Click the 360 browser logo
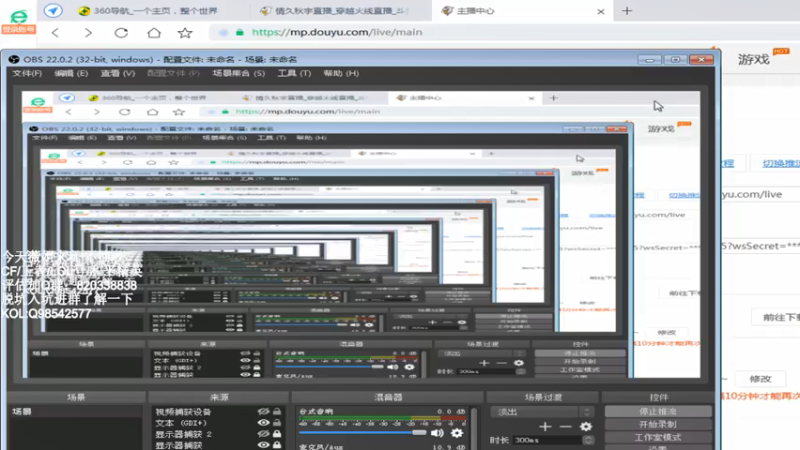Image resolution: width=800 pixels, height=450 pixels. pos(19,18)
